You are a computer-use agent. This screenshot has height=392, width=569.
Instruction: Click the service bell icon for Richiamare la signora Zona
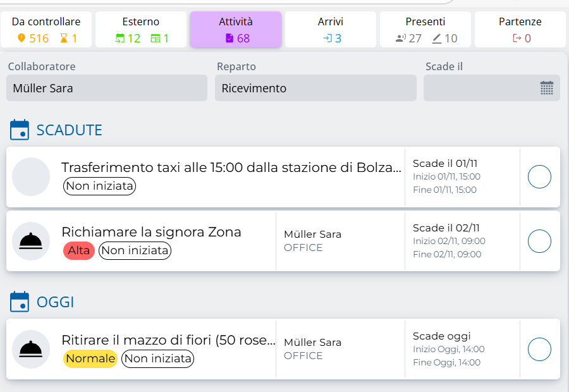pos(31,241)
